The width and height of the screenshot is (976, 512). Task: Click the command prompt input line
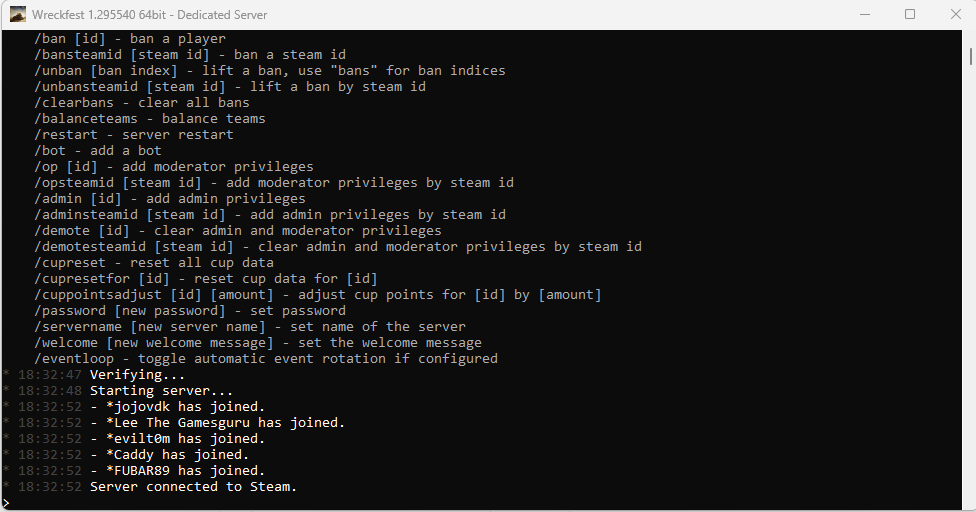coord(481,503)
